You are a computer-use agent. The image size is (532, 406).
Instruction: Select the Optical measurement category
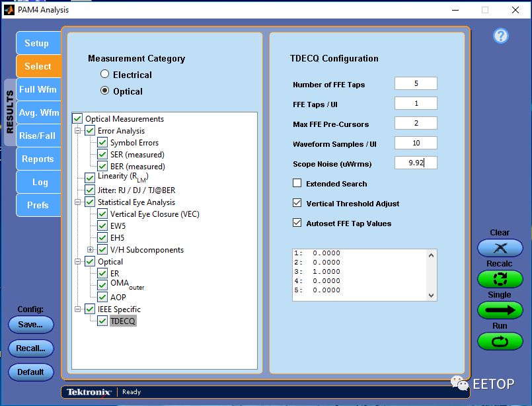(x=105, y=91)
